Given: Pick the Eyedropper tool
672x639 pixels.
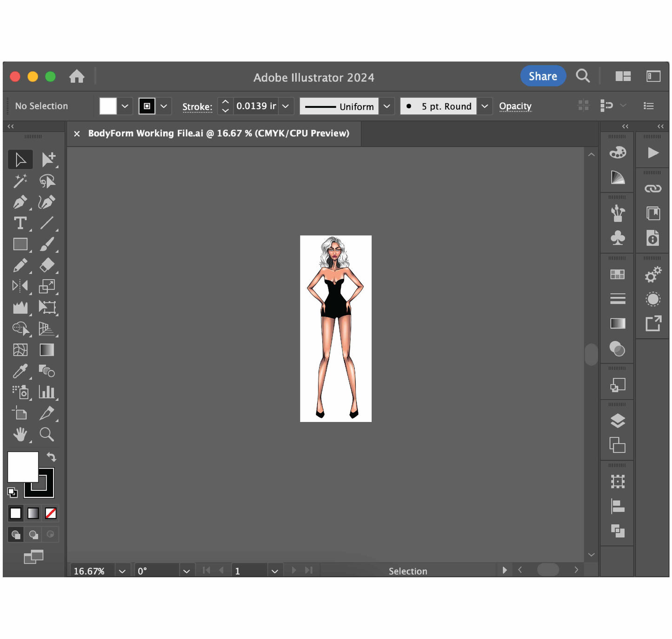Looking at the screenshot, I should (20, 371).
